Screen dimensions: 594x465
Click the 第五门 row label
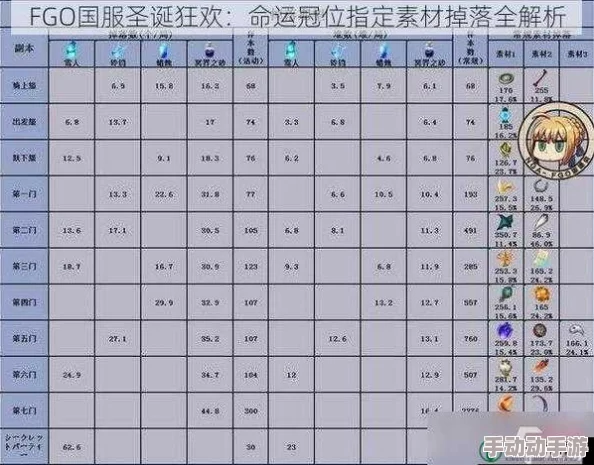coord(24,338)
